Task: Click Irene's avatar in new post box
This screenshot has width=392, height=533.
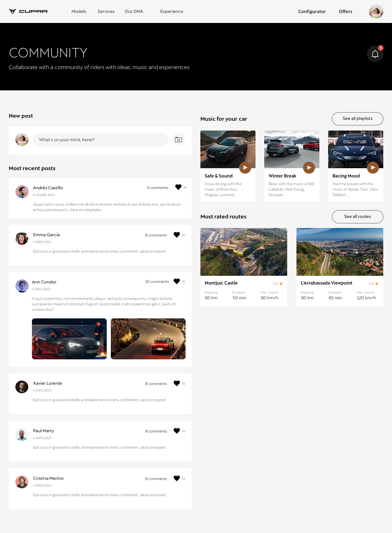Action: pyautogui.click(x=22, y=140)
